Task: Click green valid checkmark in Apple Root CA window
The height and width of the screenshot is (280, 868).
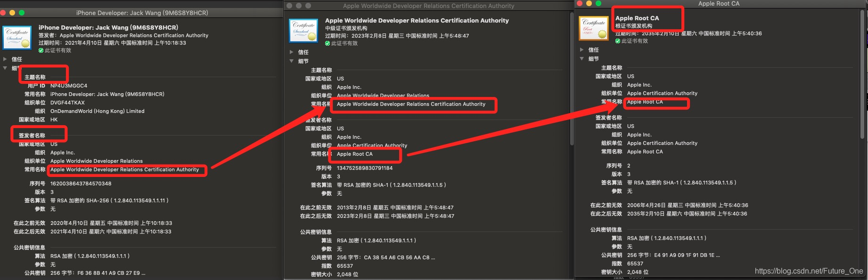Action: click(x=618, y=41)
